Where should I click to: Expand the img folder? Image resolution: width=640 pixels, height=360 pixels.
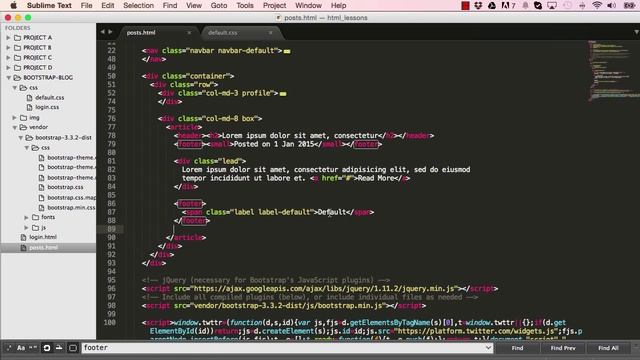[x=14, y=118]
